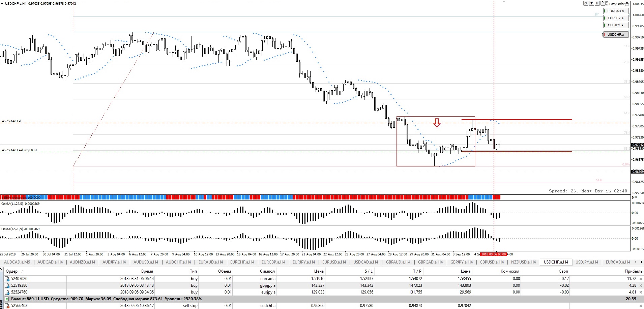Image resolution: width=644 pixels, height=309 pixels.
Task: Sort orders by the Комиссия column header
Action: point(497,271)
